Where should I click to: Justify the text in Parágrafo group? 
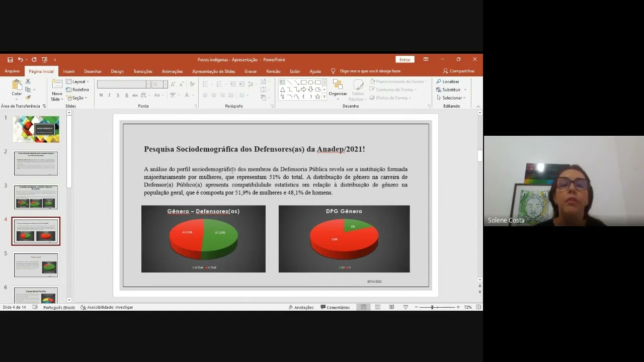pos(230,95)
